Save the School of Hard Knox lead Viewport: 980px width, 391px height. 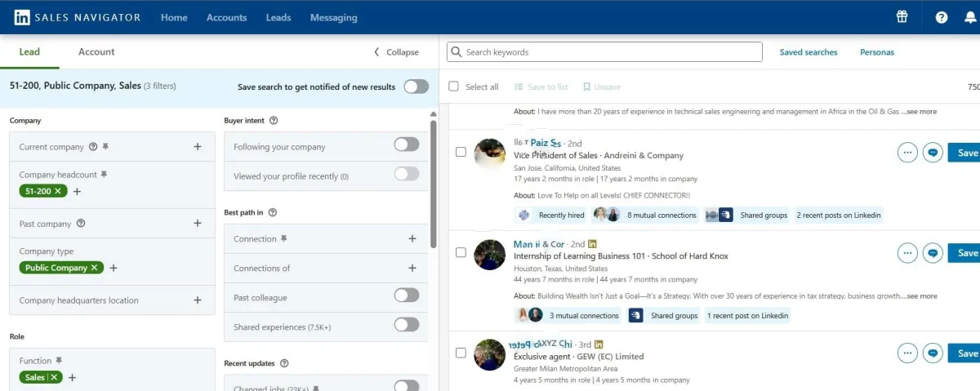click(964, 253)
